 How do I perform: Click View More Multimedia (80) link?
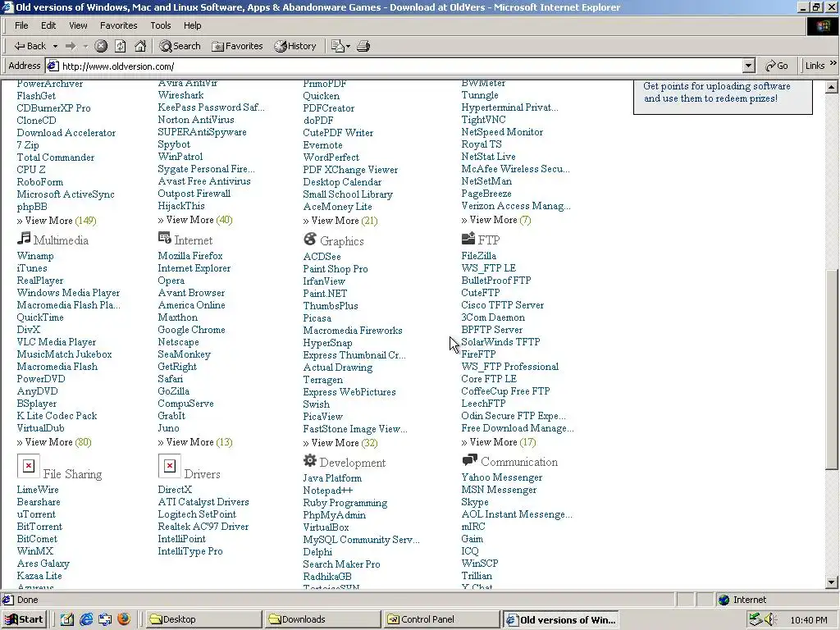coord(54,442)
